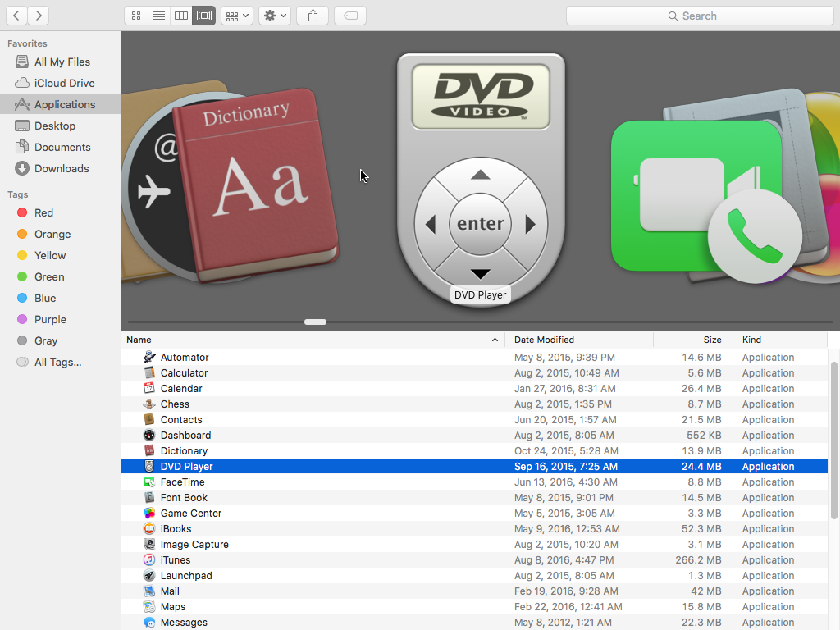Select Applications in the sidebar
The width and height of the screenshot is (840, 630).
pos(61,104)
